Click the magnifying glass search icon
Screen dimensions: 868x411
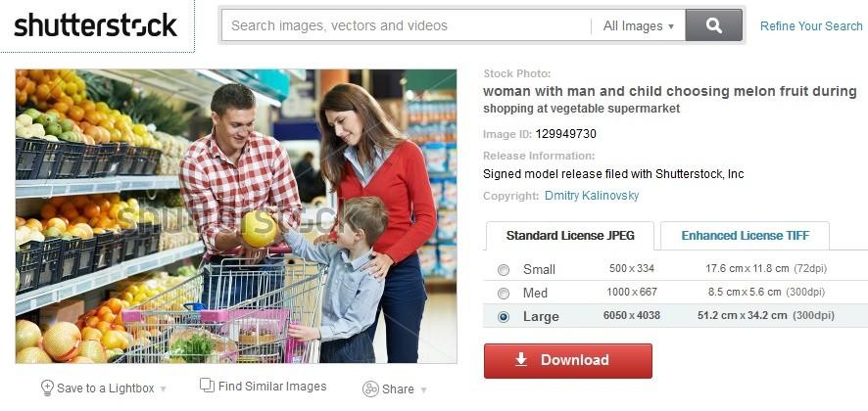713,24
